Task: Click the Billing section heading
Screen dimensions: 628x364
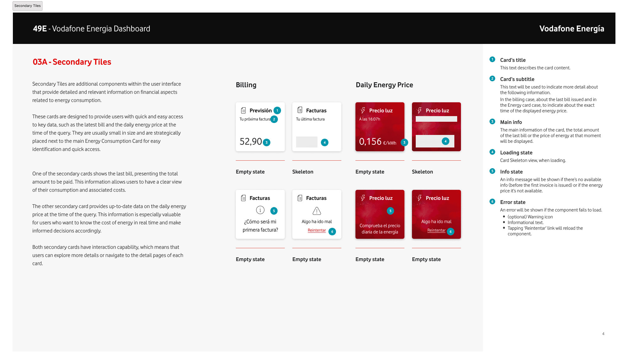Action: pos(246,85)
